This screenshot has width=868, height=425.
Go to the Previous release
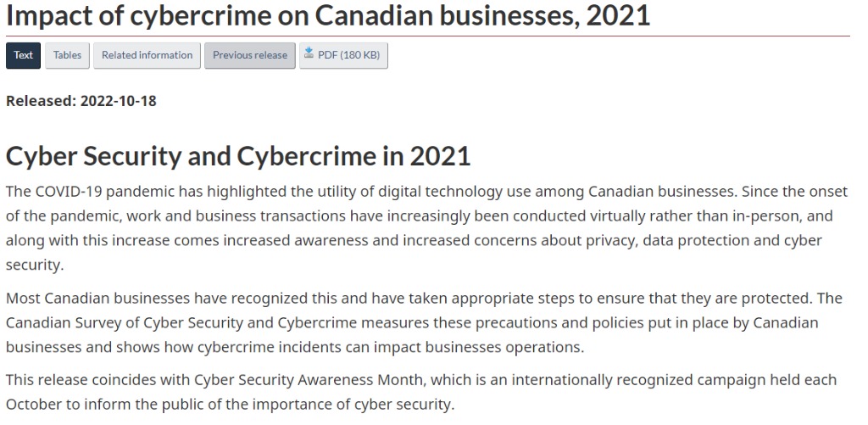pyautogui.click(x=249, y=55)
